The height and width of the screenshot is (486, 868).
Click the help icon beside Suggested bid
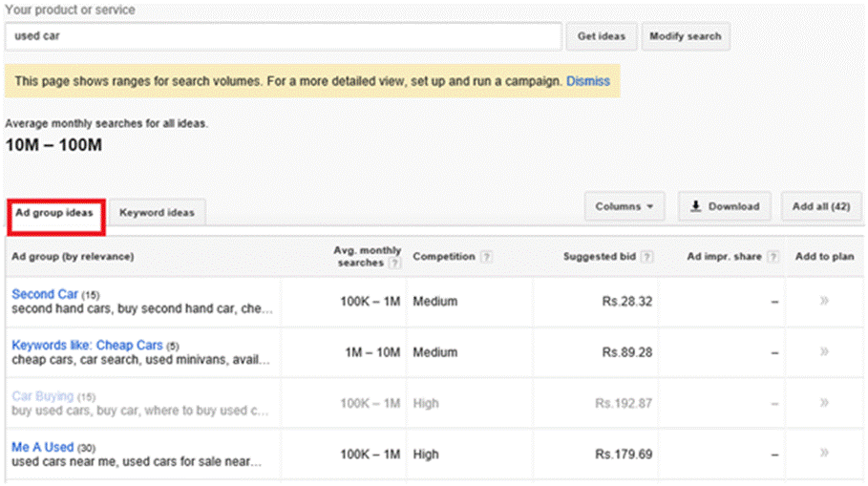pos(647,257)
